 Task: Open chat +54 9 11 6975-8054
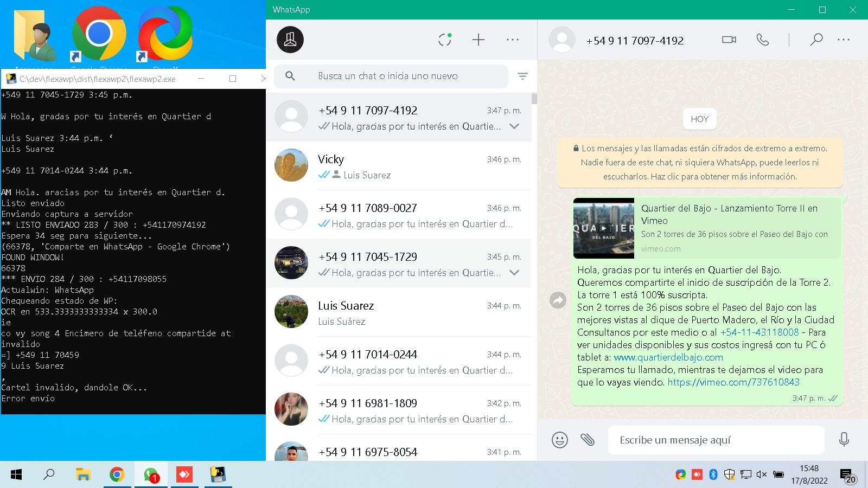click(x=399, y=448)
